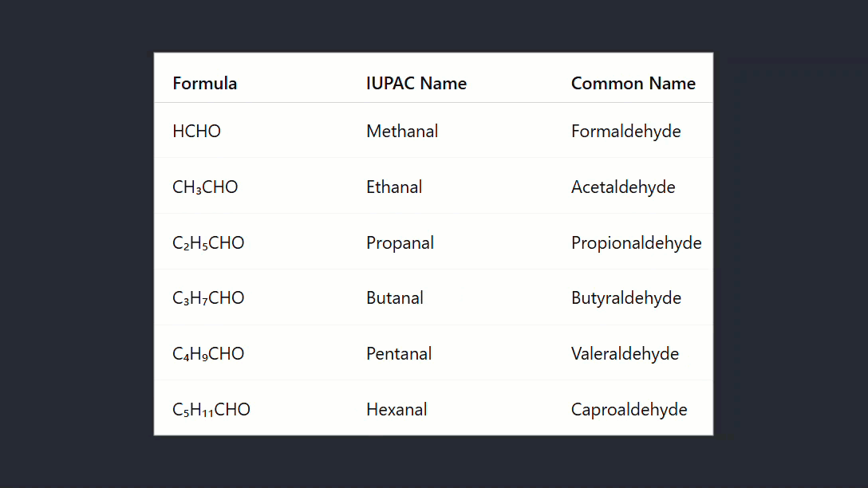Click the Acetaldehyde cell
Viewport: 868px width, 488px height.
pos(623,187)
